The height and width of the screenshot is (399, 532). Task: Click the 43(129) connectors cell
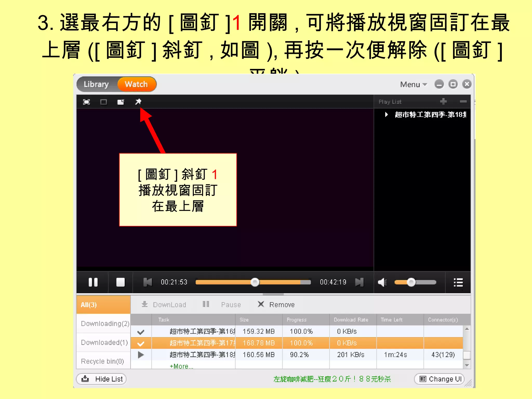[443, 355]
